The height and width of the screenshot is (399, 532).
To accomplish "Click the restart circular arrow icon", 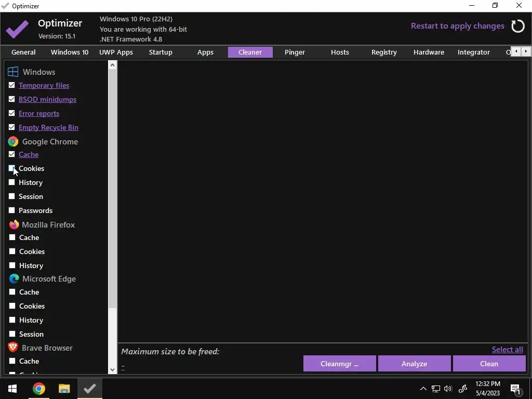I will click(x=518, y=26).
